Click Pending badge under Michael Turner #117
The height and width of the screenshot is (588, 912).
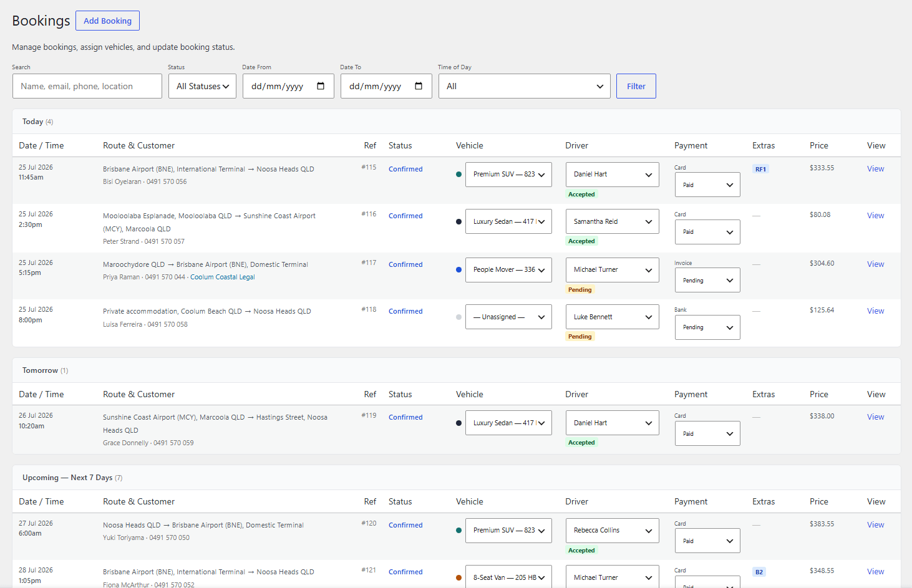coord(580,290)
